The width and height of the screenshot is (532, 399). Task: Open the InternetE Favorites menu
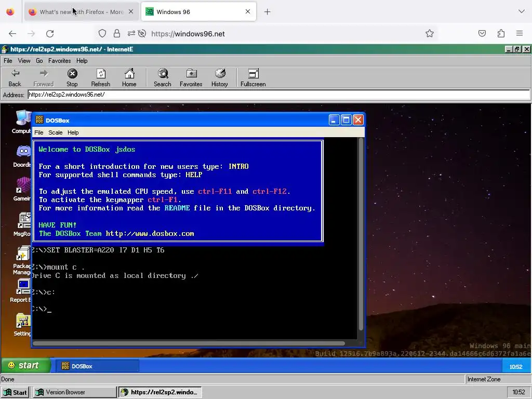59,61
